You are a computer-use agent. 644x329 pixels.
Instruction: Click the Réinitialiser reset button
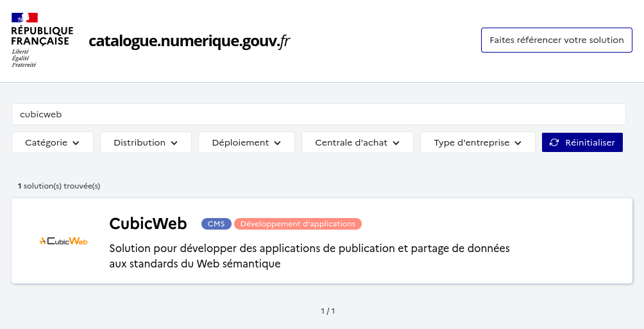pyautogui.click(x=582, y=142)
